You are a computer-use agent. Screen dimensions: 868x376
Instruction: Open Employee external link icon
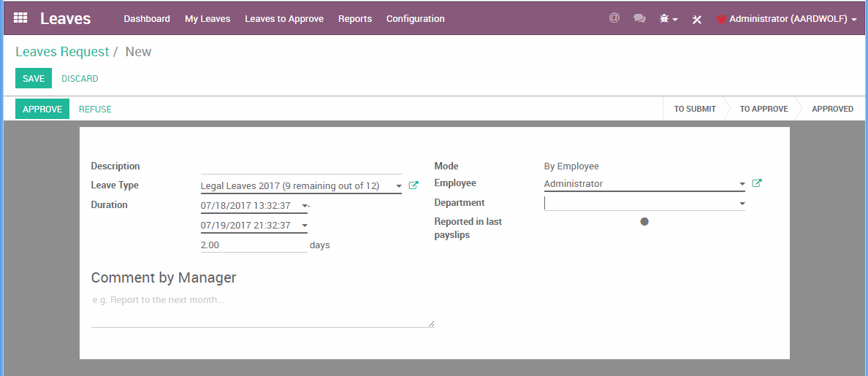click(757, 183)
